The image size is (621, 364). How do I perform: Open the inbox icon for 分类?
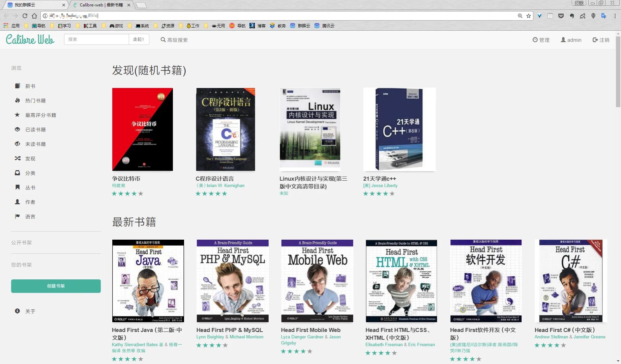[18, 173]
